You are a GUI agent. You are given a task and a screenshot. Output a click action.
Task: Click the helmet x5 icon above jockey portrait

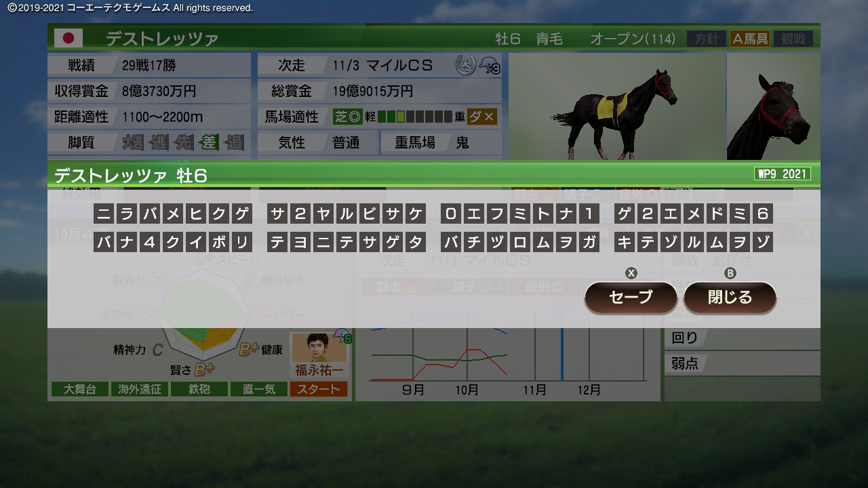342,336
